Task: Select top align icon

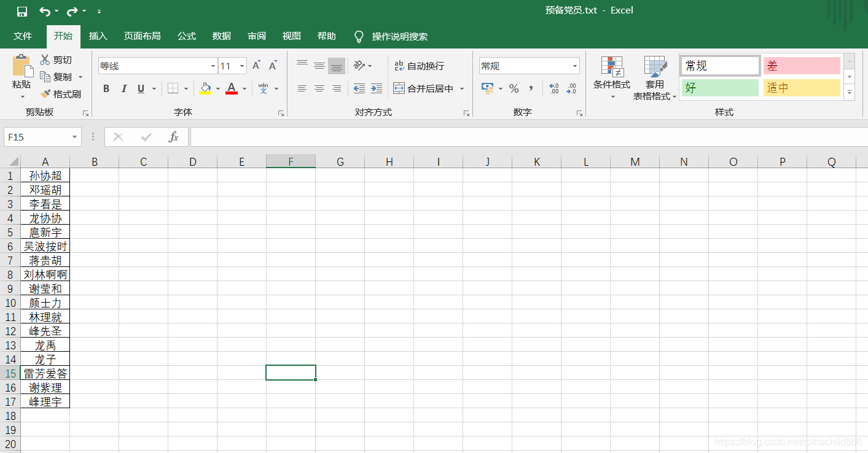Action: coord(302,65)
